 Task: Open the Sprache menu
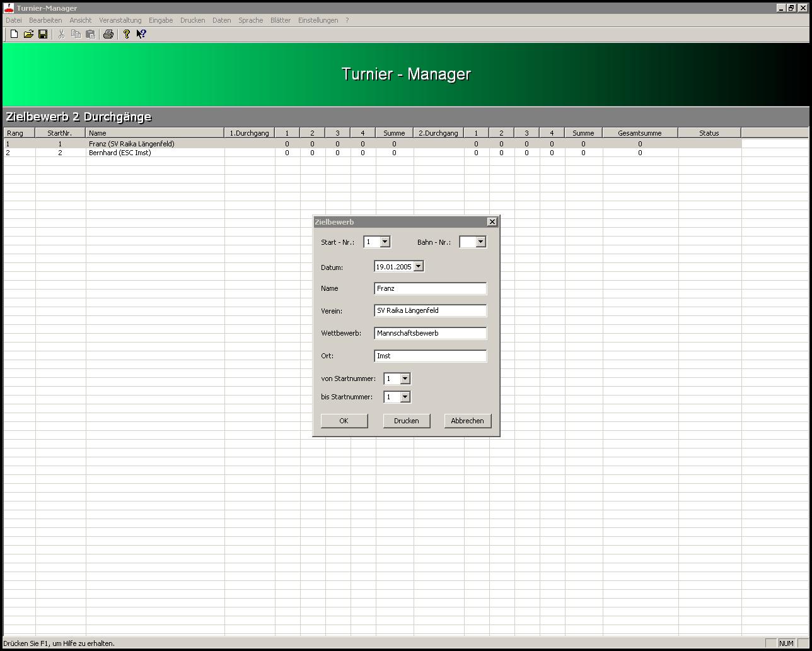(250, 20)
